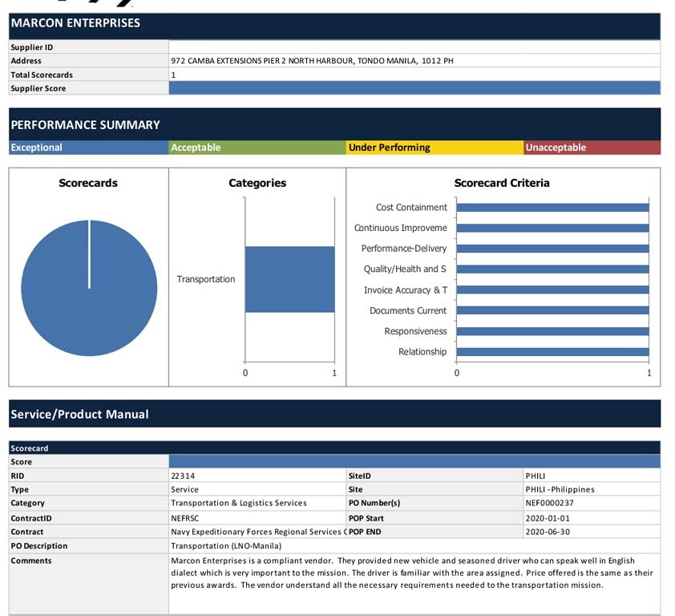Click the PO Number(s) field label
The width and height of the screenshot is (675, 616).
(374, 503)
